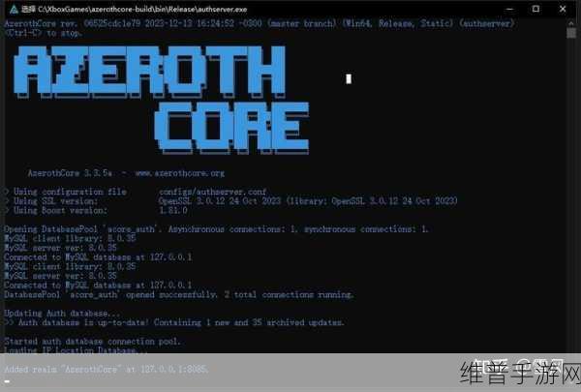The height and width of the screenshot is (392, 581).
Task: Click "Started auth database connection pool." line
Action: 92,342
